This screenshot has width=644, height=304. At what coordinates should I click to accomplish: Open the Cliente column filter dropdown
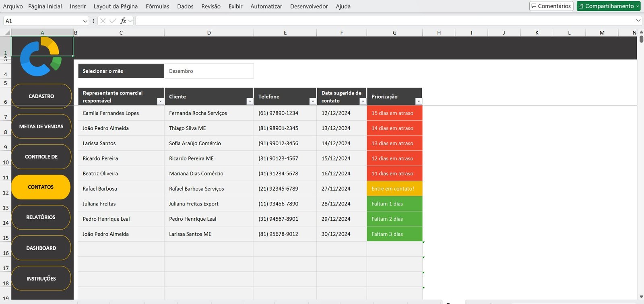(250, 101)
